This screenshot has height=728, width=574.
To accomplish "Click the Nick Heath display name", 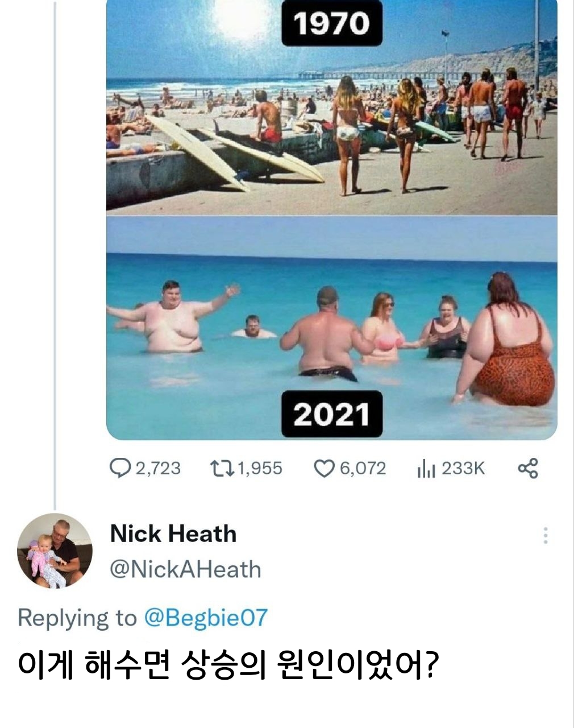I will point(173,534).
